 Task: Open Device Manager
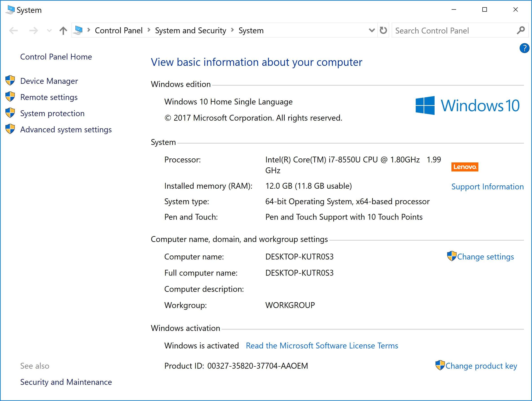pos(49,81)
